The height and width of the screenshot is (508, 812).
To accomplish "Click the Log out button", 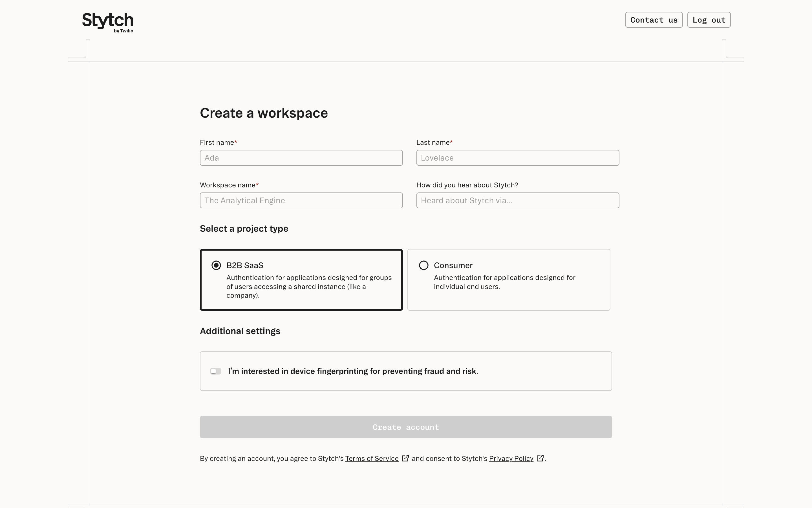I will (709, 20).
